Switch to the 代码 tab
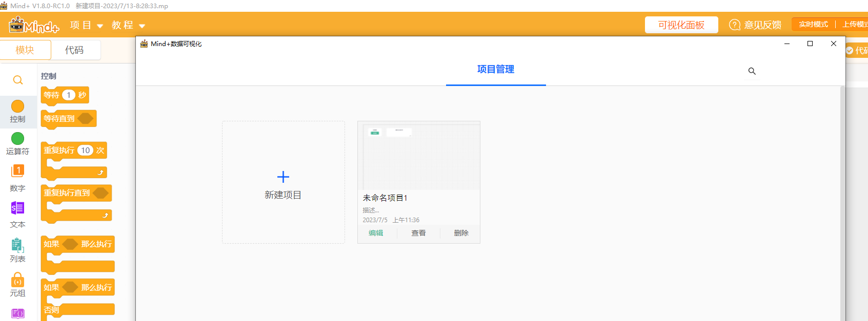The image size is (868, 321). click(74, 50)
